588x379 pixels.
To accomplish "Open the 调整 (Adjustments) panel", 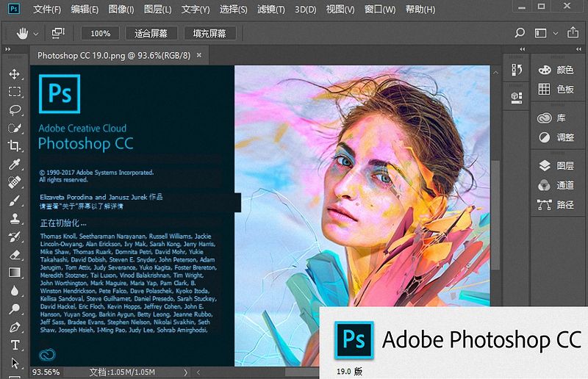I will coord(556,137).
